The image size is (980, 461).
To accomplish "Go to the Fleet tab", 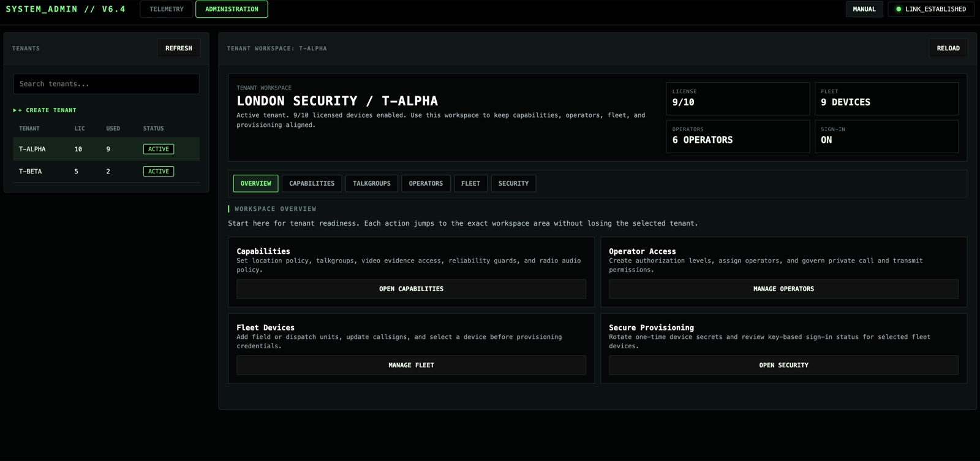I will click(470, 183).
